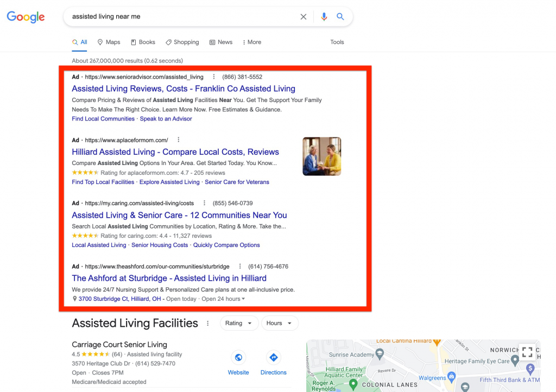Open three-dot menu beside Assisted Living Facilities
The height and width of the screenshot is (392, 556).
(208, 323)
